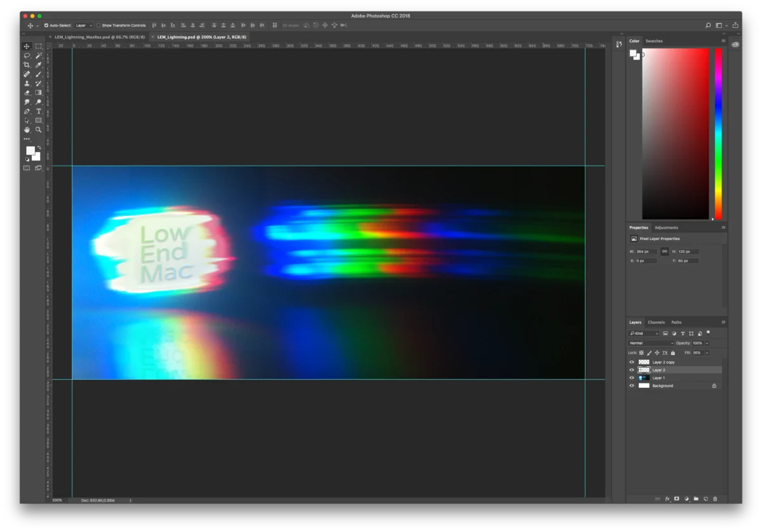Click the Share image icon
Viewport: 762px width, 532px height.
pyautogui.click(x=735, y=25)
